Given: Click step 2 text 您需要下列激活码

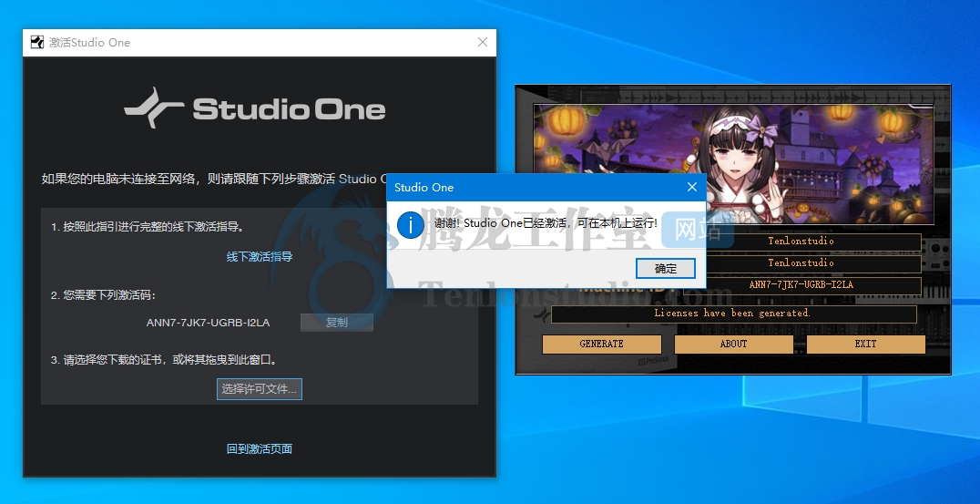Looking at the screenshot, I should 103,295.
